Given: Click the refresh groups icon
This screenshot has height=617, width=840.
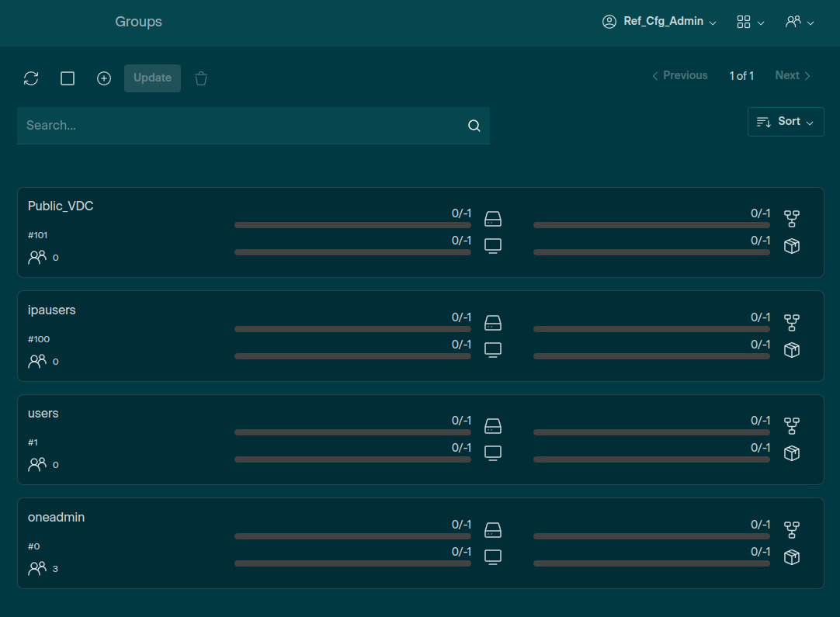Looking at the screenshot, I should pos(31,78).
